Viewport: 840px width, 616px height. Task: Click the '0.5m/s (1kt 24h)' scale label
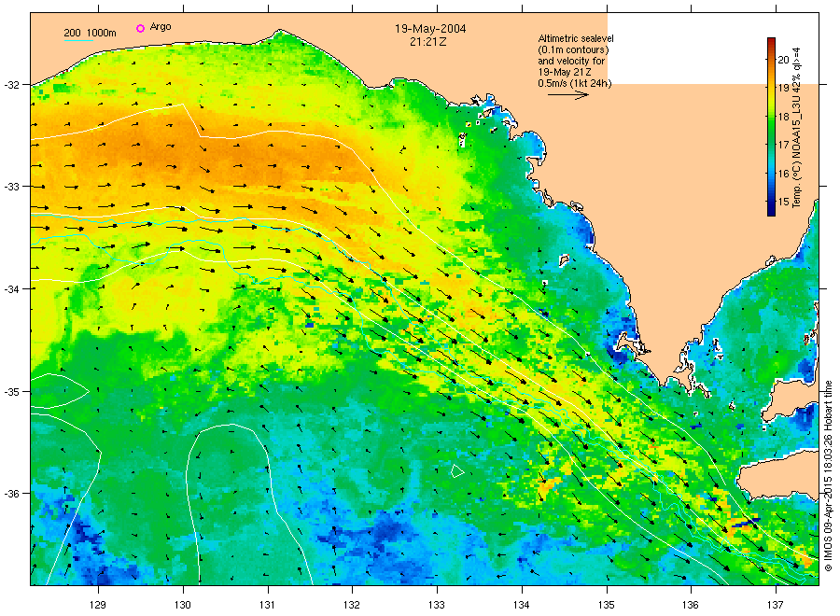click(x=574, y=83)
